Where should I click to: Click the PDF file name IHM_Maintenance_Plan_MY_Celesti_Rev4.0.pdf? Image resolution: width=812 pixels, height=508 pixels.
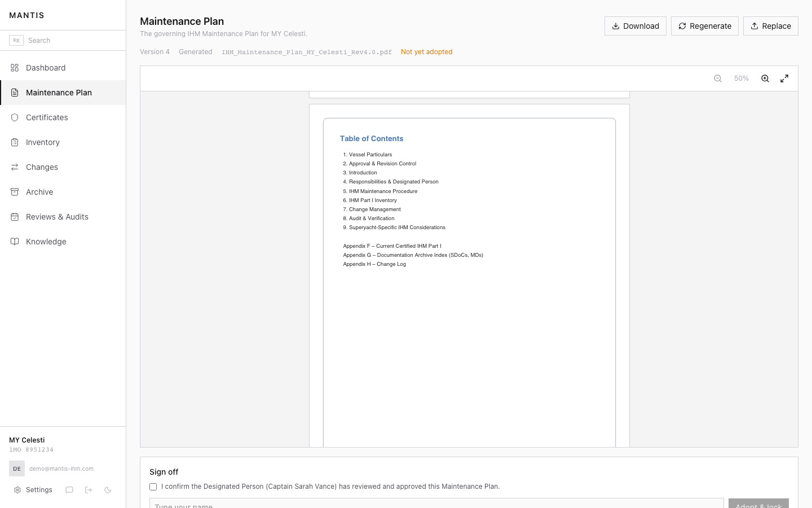pyautogui.click(x=307, y=52)
